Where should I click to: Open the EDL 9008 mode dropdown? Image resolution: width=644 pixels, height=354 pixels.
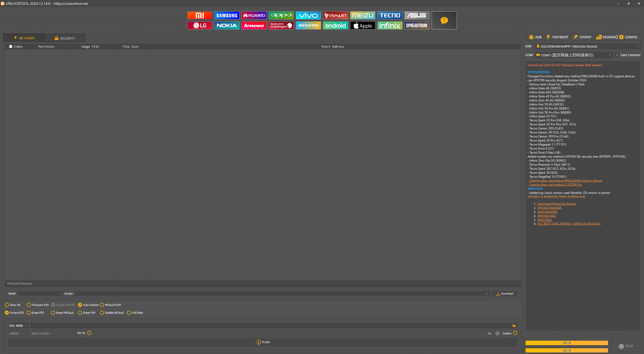[x=18, y=326]
